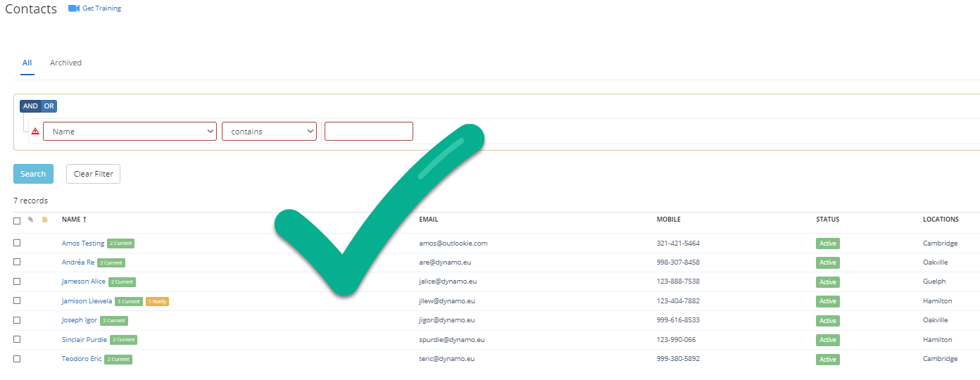Sort by the STATUS column header
The height and width of the screenshot is (380, 980).
pos(828,220)
